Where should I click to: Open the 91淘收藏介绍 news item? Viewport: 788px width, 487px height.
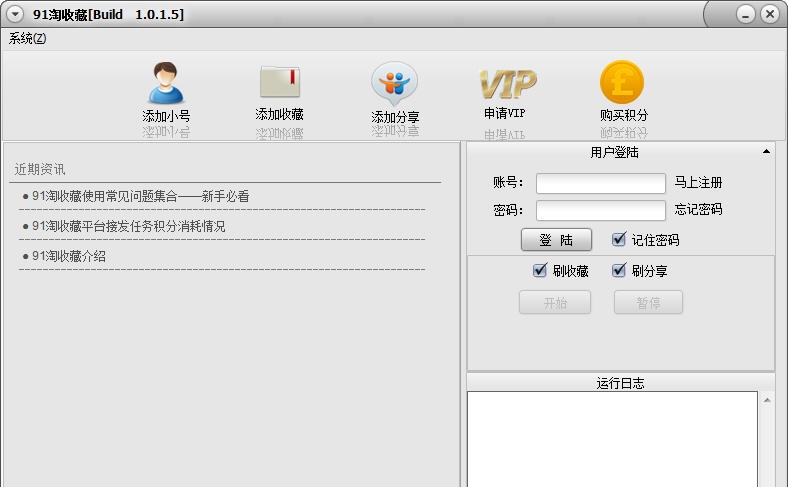[x=69, y=256]
